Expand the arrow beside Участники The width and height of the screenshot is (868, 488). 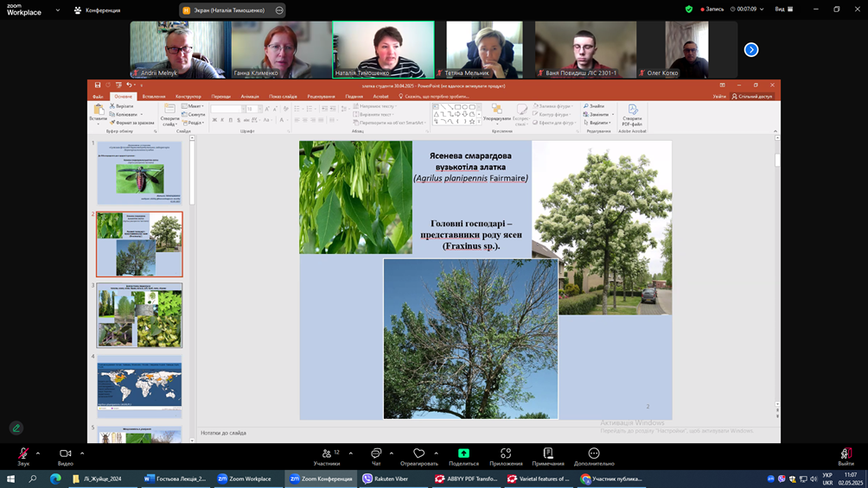[x=350, y=453]
